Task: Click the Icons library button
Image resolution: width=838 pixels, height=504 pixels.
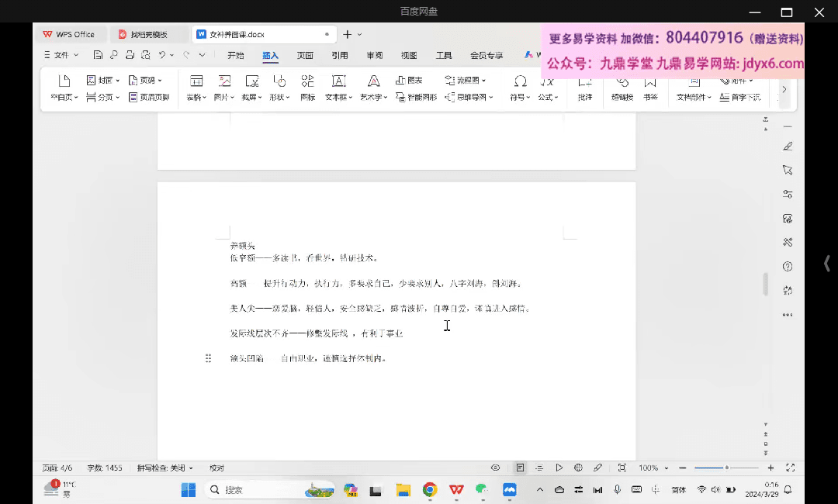Action: coord(307,81)
